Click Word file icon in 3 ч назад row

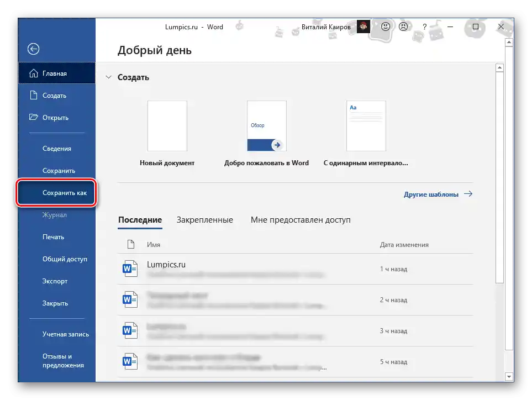pos(130,330)
